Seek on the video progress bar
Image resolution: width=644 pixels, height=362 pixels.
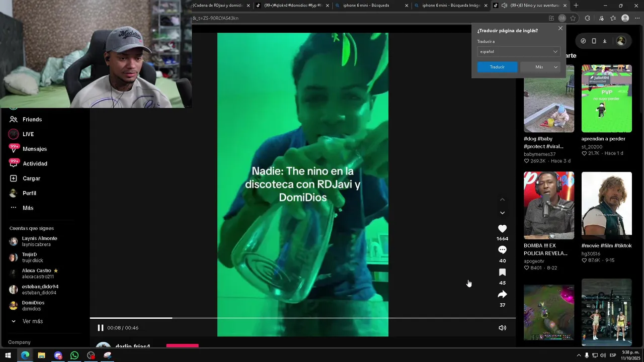click(x=303, y=318)
